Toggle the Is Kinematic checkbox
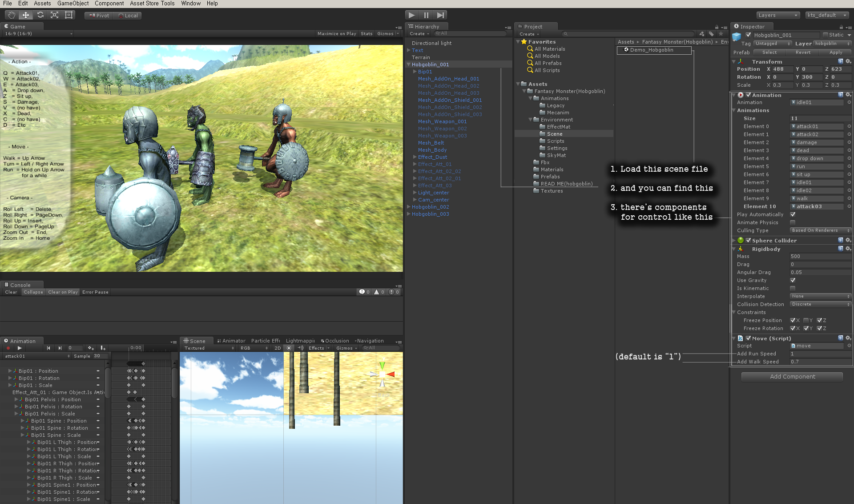 coord(793,288)
